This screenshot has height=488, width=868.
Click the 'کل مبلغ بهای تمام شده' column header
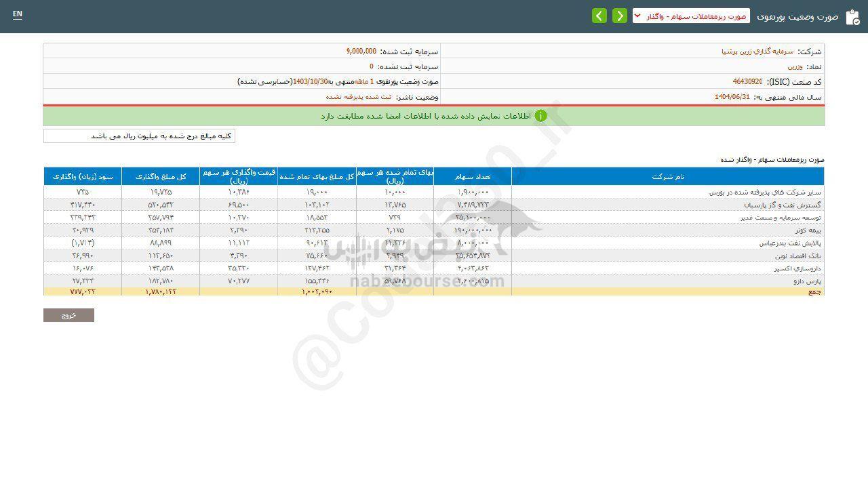click(x=317, y=176)
